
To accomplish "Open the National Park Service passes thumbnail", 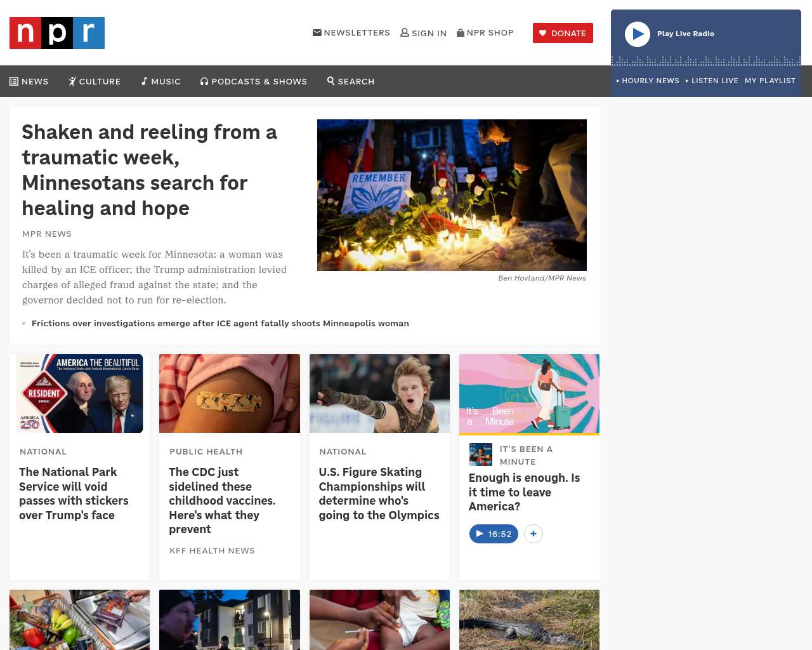I will (80, 394).
